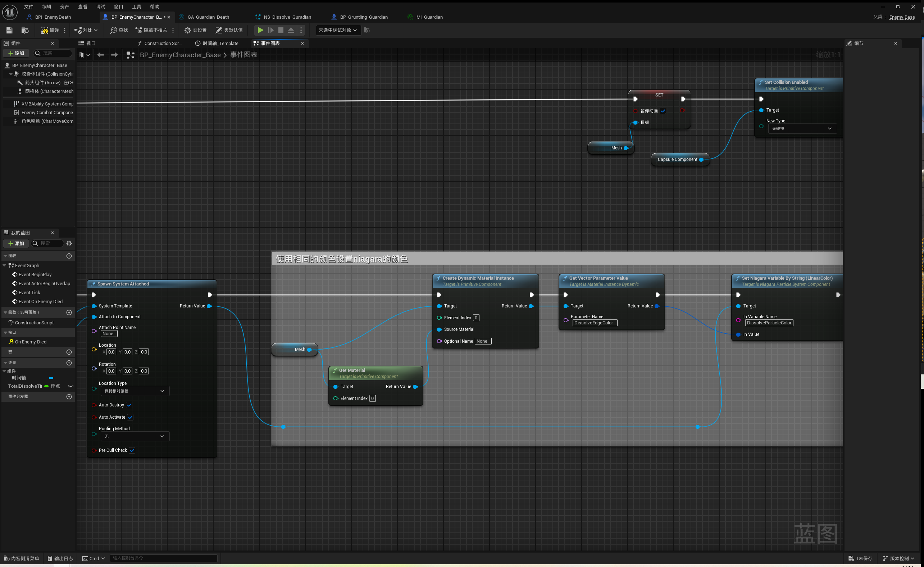
Task: Click the Compile blueprint button
Action: (50, 30)
